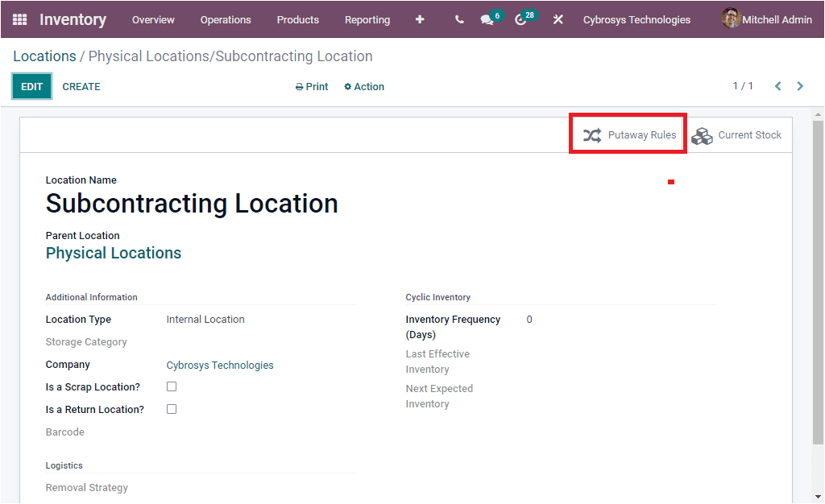Click the plus icon in the top bar
The image size is (825, 504).
[x=420, y=19]
